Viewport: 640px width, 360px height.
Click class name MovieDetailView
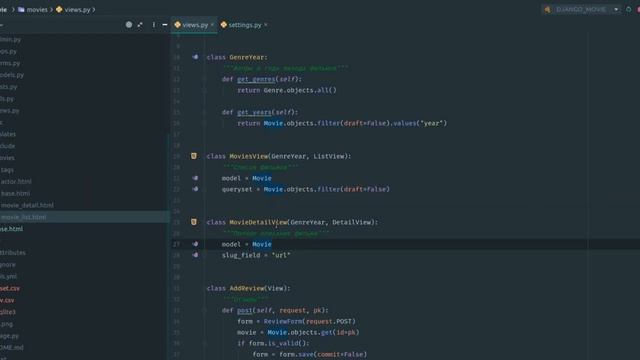pos(258,222)
